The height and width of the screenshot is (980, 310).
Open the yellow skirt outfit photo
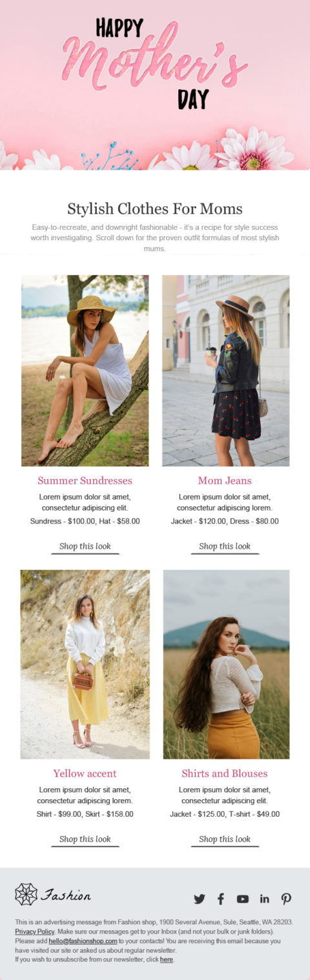click(85, 664)
